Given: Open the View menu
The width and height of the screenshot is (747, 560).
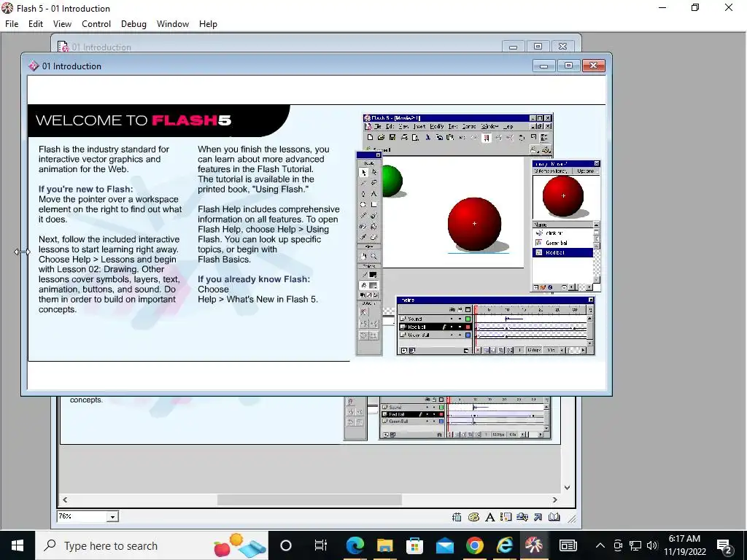Looking at the screenshot, I should pos(62,24).
